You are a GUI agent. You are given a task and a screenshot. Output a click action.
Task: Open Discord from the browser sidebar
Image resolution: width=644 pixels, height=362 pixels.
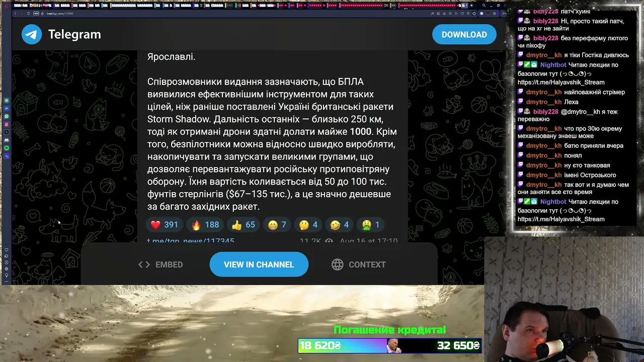pos(7,140)
